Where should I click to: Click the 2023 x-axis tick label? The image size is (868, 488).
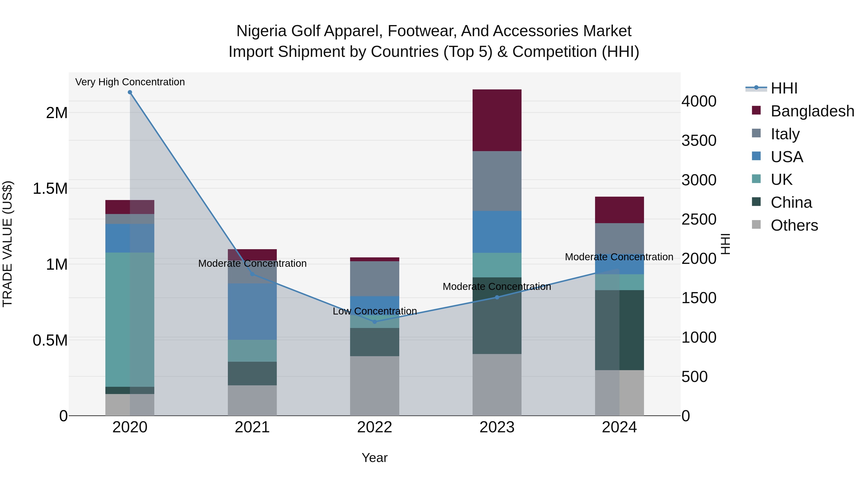click(x=497, y=427)
